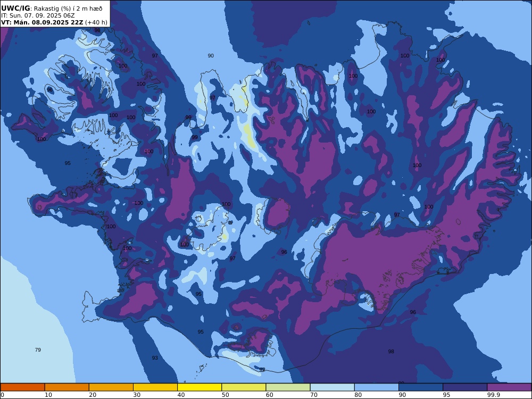The width and height of the screenshot is (532, 399).
Task: Click the purple legend swatch above 99.9
Action: click(x=509, y=387)
